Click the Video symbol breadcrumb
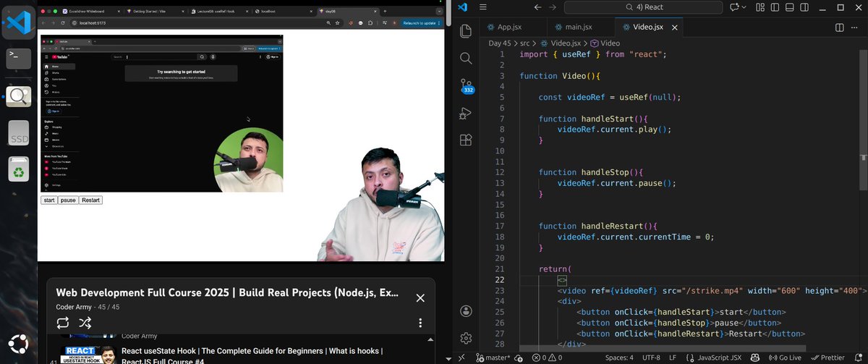 605,43
